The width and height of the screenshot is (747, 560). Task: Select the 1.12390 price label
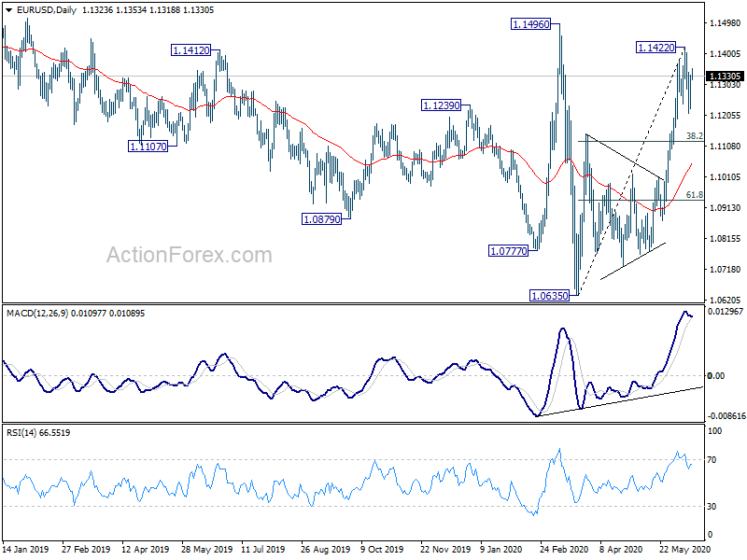click(441, 105)
